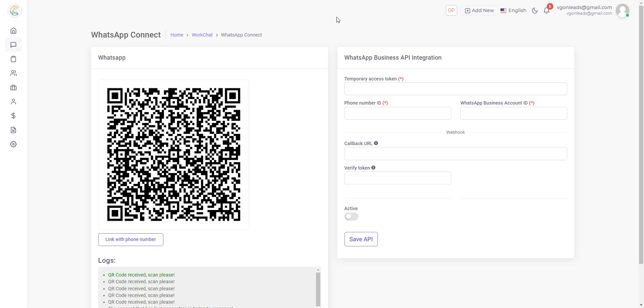Toggle dark mode with the moon icon

tap(535, 10)
